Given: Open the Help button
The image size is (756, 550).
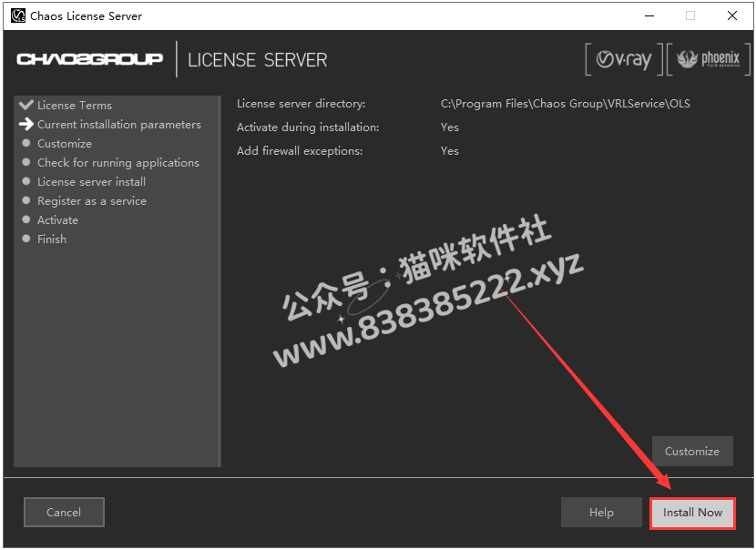Looking at the screenshot, I should [x=601, y=513].
